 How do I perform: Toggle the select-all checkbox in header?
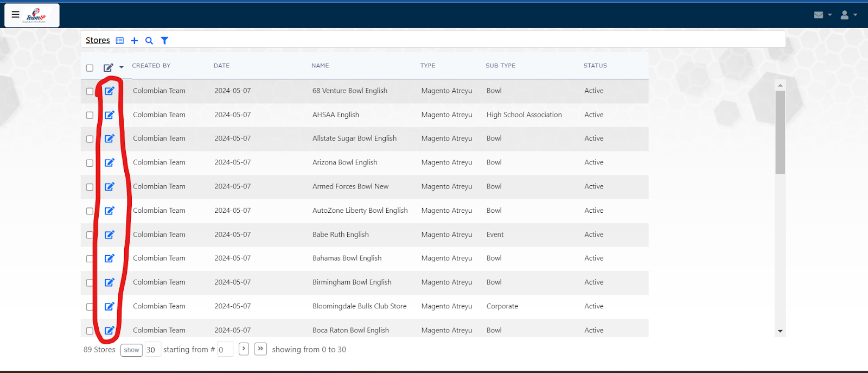click(90, 68)
